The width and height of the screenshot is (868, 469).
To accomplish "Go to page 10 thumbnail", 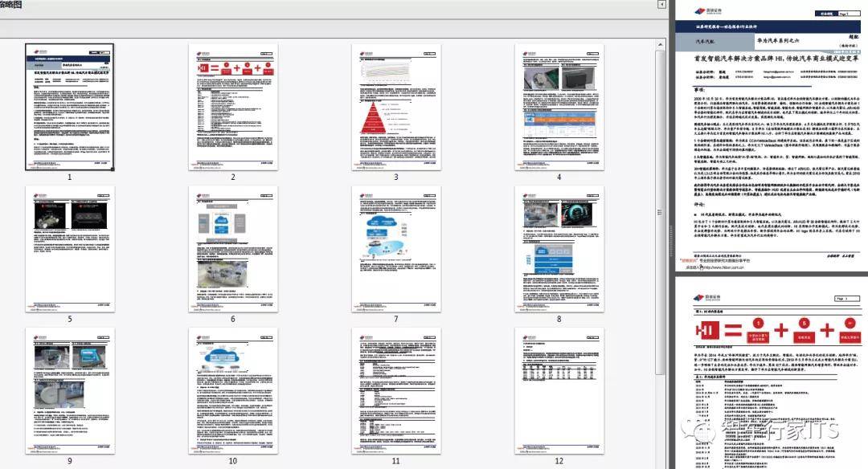I will (233, 391).
